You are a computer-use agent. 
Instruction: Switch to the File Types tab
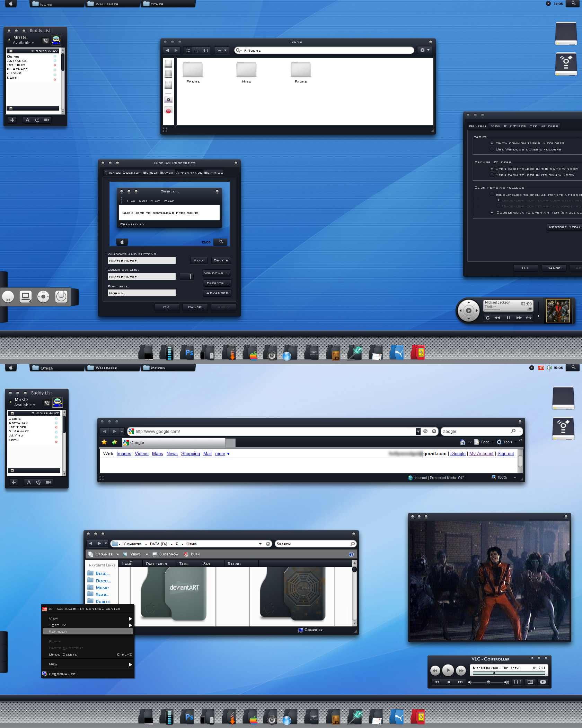[515, 126]
